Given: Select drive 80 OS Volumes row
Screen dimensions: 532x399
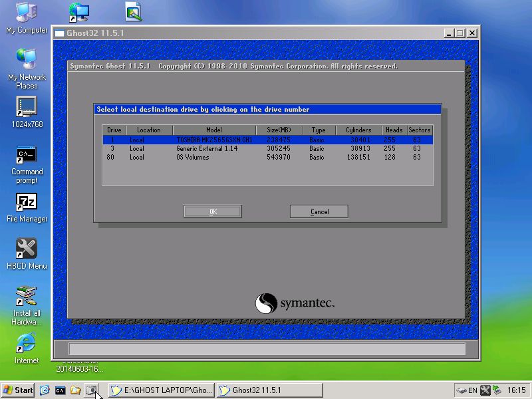Looking at the screenshot, I should click(x=268, y=157).
